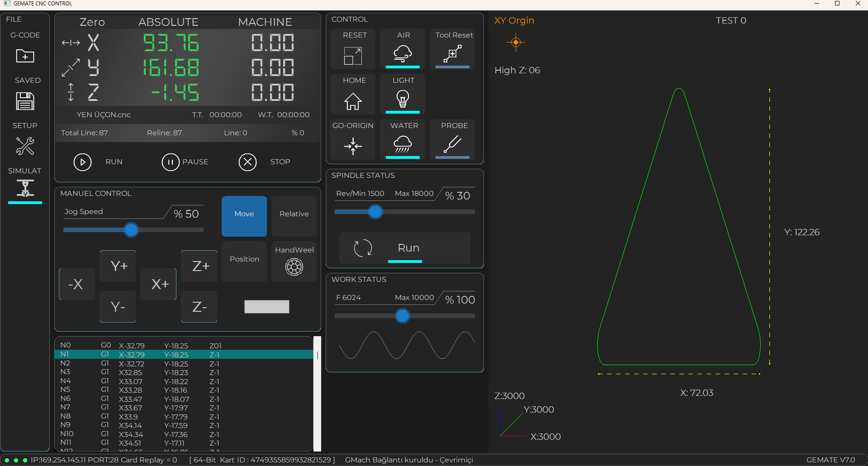868x466 pixels.
Task: Toggle the spindle Run button
Action: 405,248
